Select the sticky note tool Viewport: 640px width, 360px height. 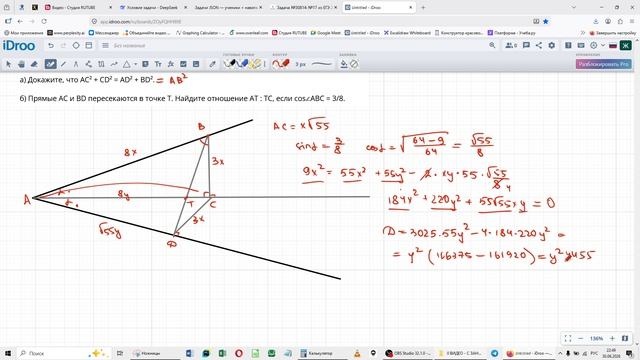[x=145, y=64]
